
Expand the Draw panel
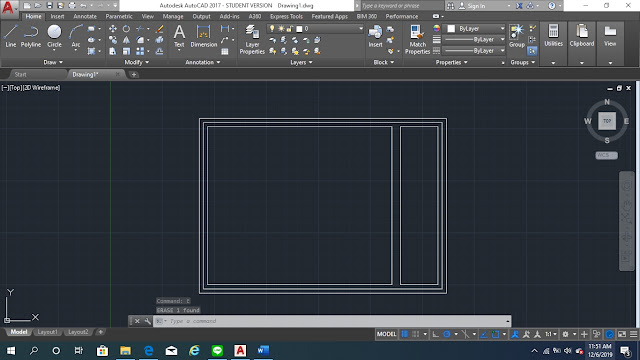click(53, 62)
